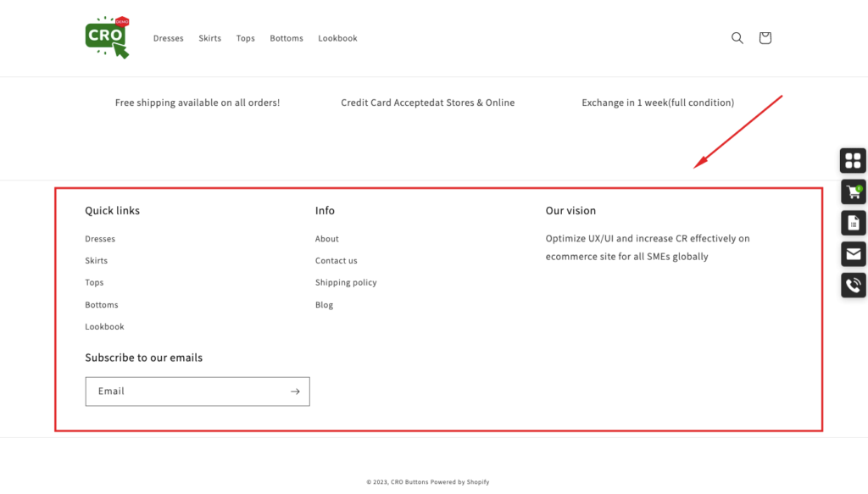Click the 'Free shipping available on all orders!' text
The width and height of the screenshot is (868, 494).
point(198,103)
